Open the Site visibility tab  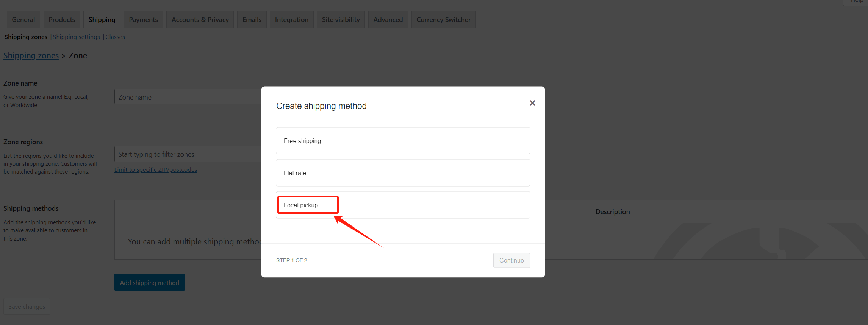click(341, 20)
